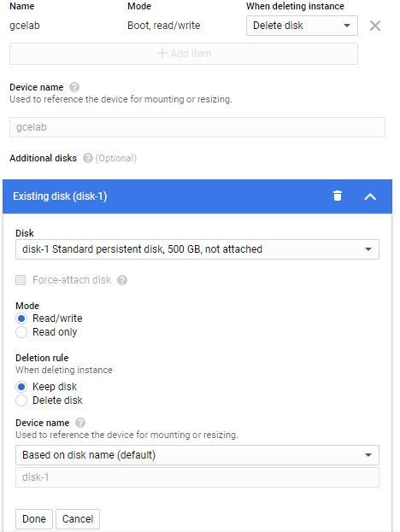Open the When deleting instance dropdown
The width and height of the screenshot is (400, 532).
point(302,26)
